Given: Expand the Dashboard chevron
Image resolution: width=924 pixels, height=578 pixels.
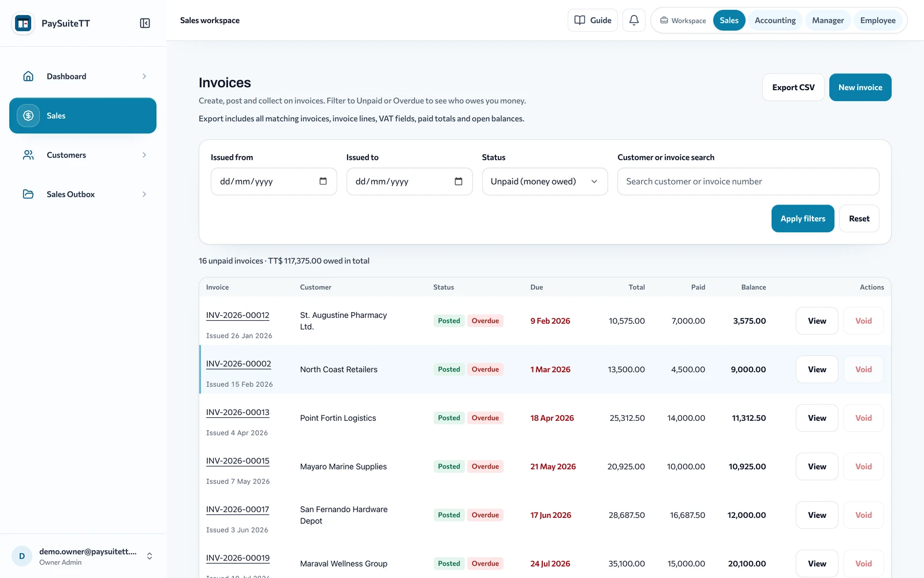Looking at the screenshot, I should [144, 76].
